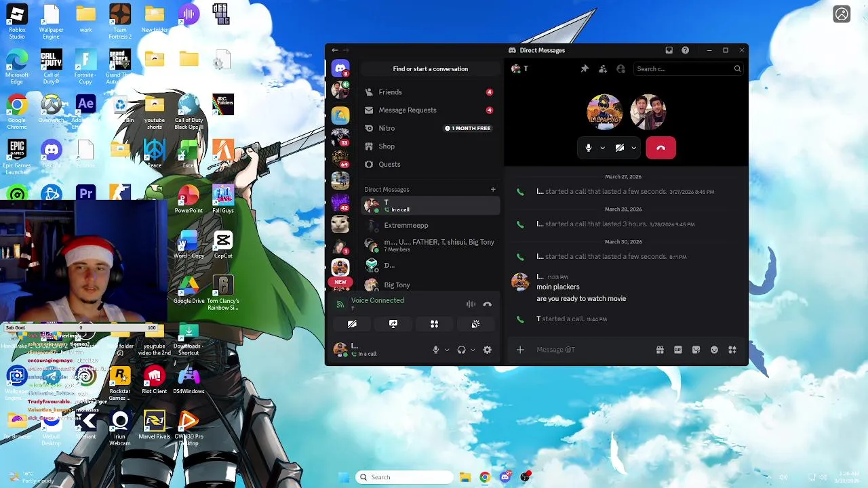Open DM with Big Tony
Viewport: 868px width, 488px height.
tap(429, 285)
